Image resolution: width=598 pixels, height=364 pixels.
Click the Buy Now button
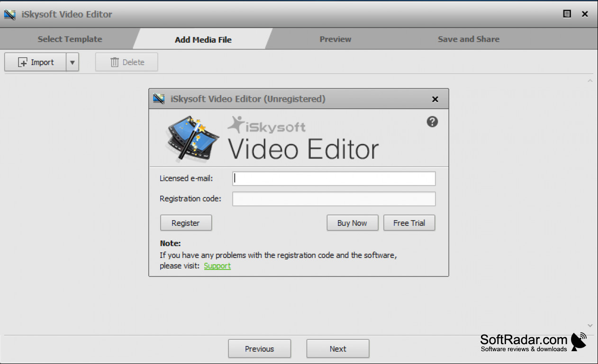(x=352, y=223)
